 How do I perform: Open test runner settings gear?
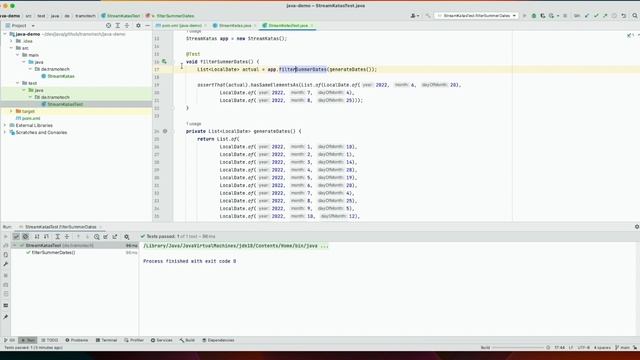127,236
